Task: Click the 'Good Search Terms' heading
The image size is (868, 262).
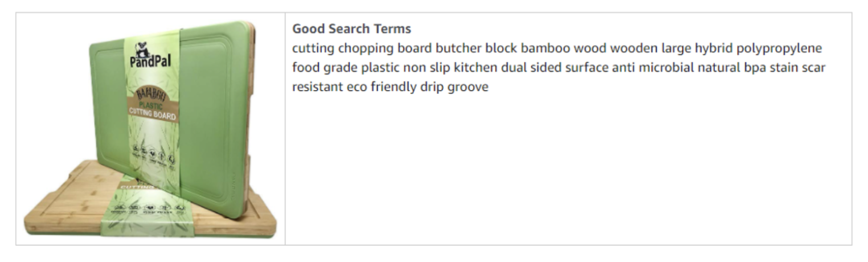Action: point(351,28)
